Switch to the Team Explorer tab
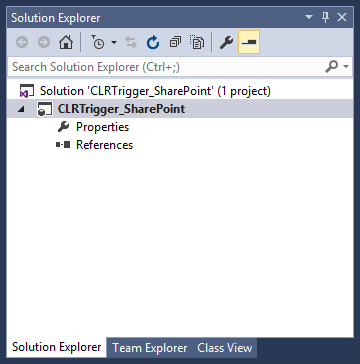This screenshot has width=360, height=364. click(x=150, y=348)
